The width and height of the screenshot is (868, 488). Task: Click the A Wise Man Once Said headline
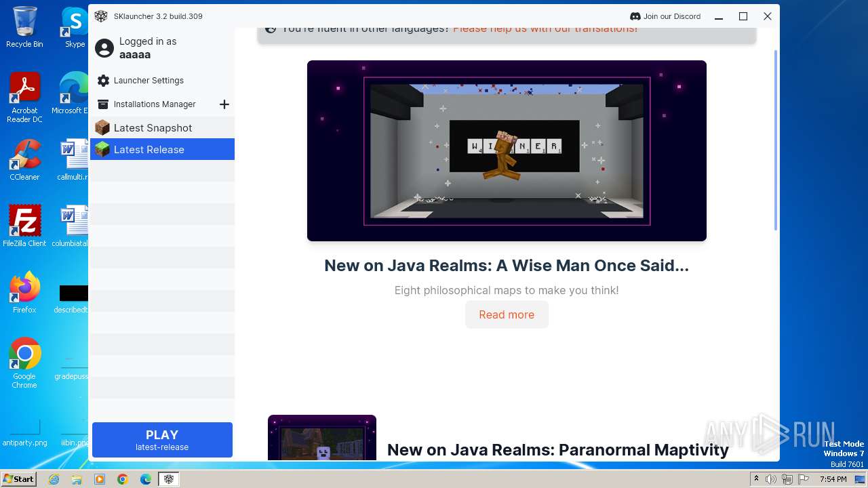(x=507, y=266)
